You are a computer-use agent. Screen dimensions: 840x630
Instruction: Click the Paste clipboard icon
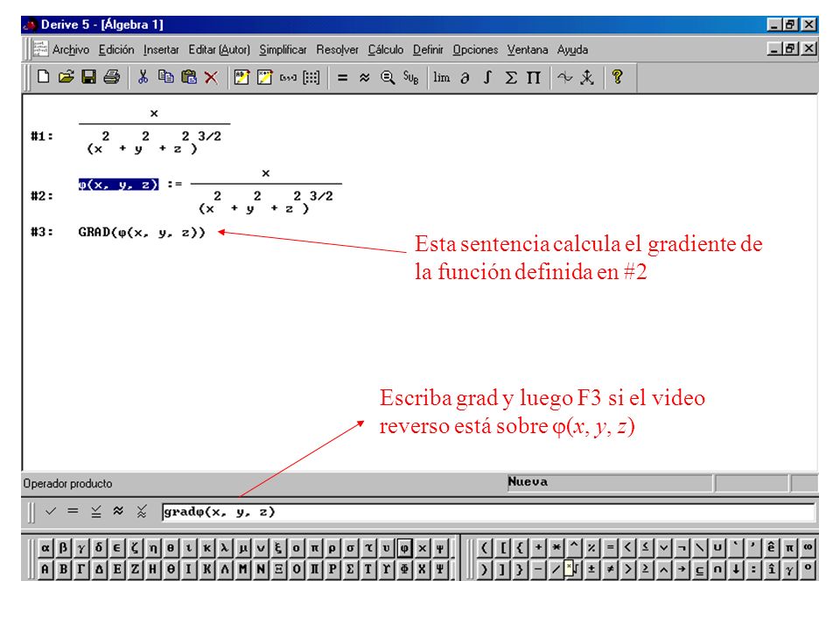[189, 77]
